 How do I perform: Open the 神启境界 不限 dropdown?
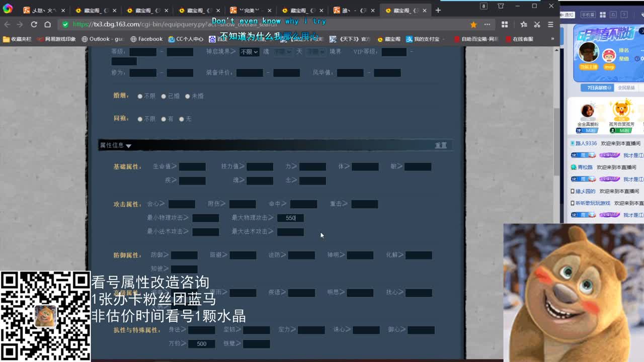point(249,52)
